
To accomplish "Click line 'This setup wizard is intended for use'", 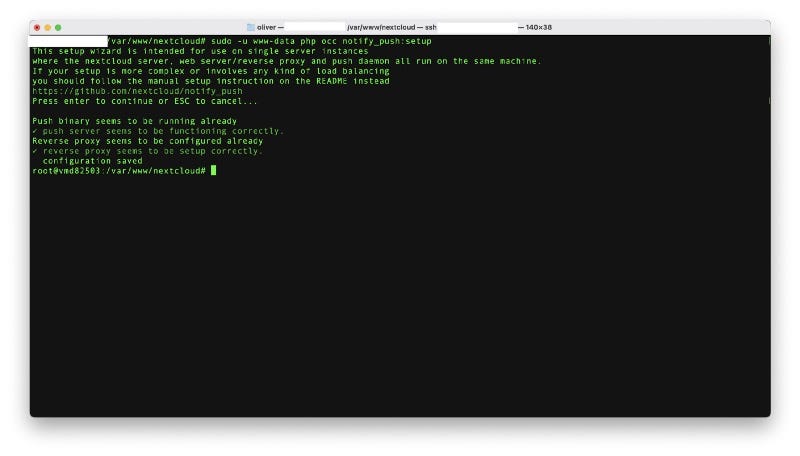I will coord(200,51).
